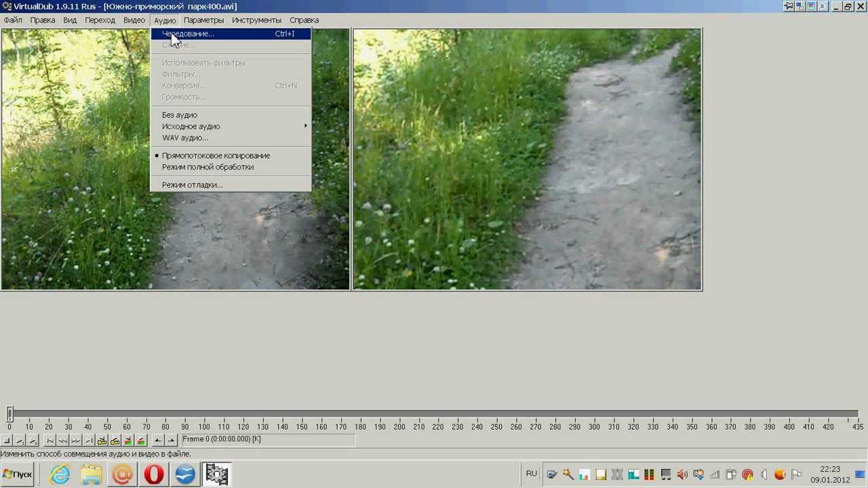Viewport: 868px width, 488px height.
Task: Click the network signal bars tray icon
Action: point(715,474)
